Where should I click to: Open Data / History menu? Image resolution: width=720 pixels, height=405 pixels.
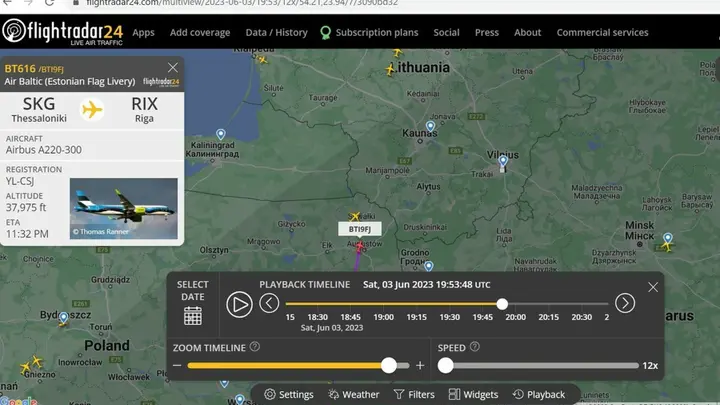point(276,33)
